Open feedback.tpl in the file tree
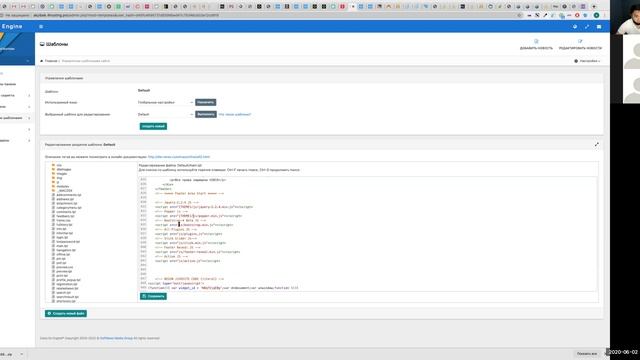 (x=65, y=216)
